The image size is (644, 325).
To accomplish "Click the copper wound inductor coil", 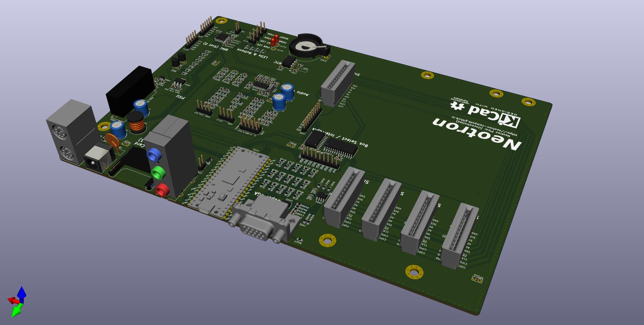I will 136,123.
